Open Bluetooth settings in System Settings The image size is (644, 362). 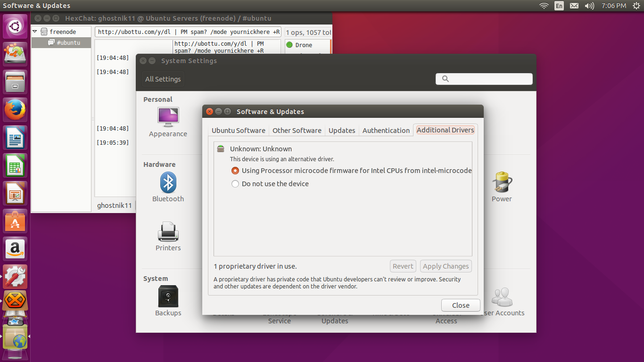coord(168,187)
